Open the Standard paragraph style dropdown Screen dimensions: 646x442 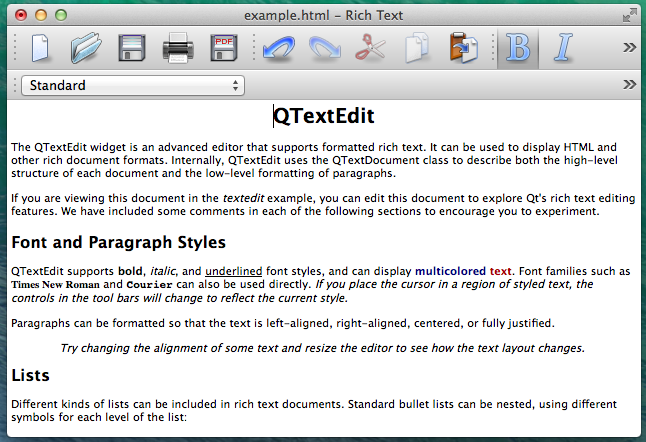click(x=133, y=85)
